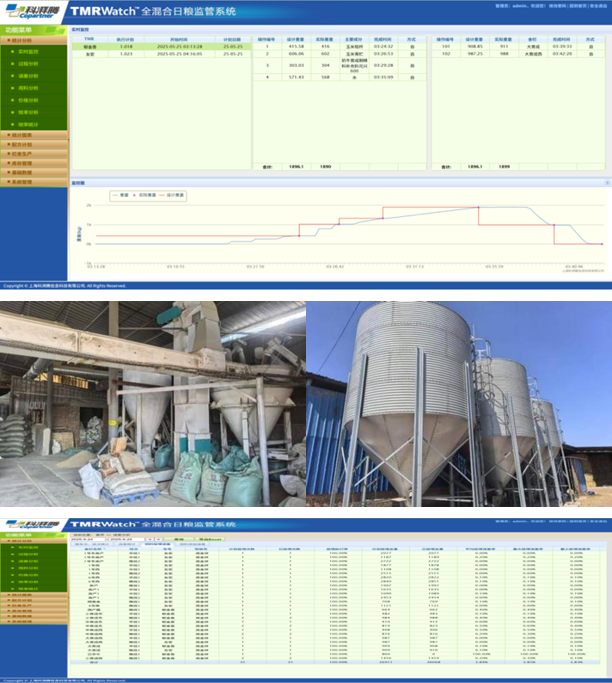Screen dimensions: 612x683
Task: Click the 导出Excel button in bottom window
Action: point(210,540)
